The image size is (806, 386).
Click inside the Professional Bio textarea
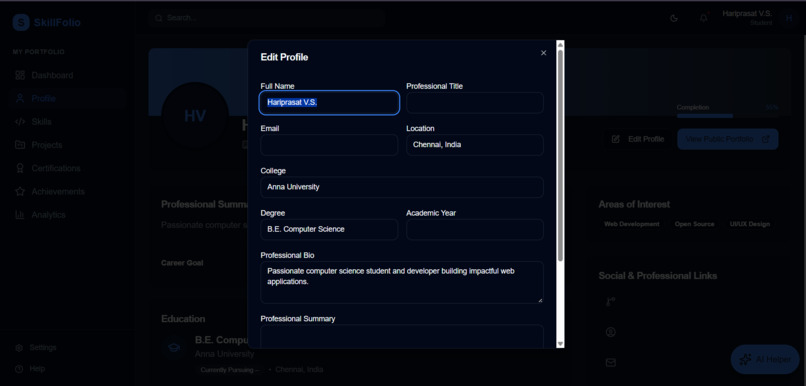[402, 282]
